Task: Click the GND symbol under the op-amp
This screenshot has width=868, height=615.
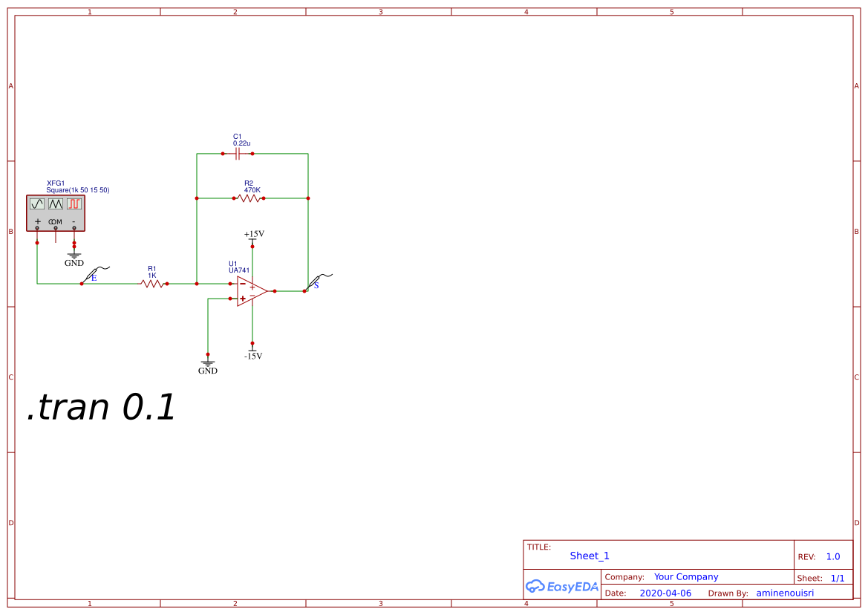Action: pos(208,362)
